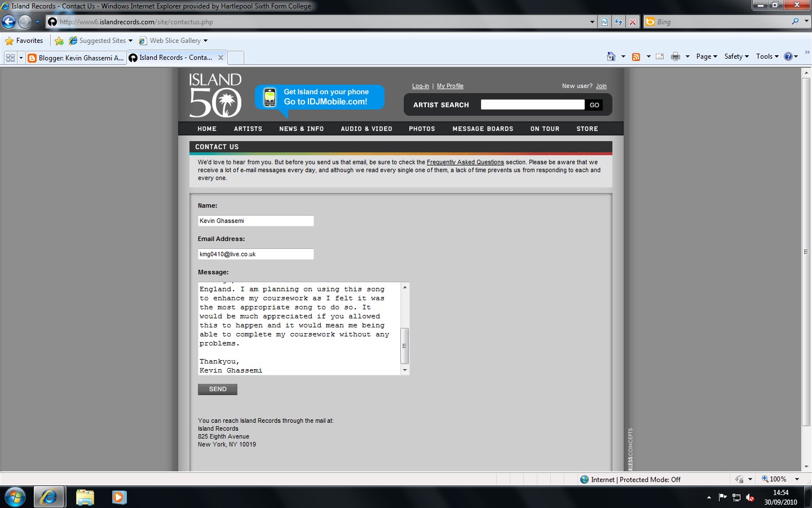Screen dimensions: 812x508
Task: Click message box scroll up arrow
Action: point(405,287)
